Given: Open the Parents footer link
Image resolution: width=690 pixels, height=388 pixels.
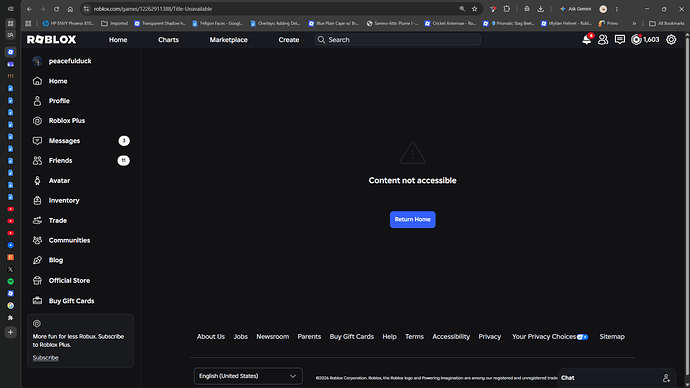Looking at the screenshot, I should [x=309, y=337].
